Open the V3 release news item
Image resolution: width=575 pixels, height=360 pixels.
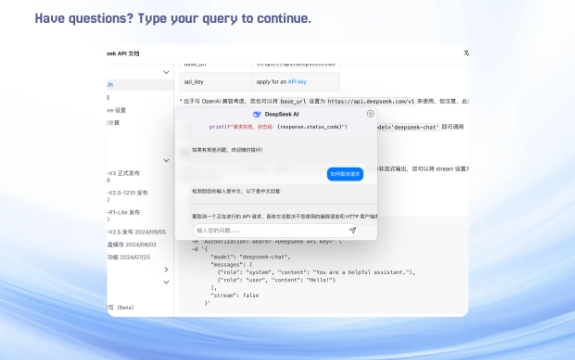pos(124,173)
